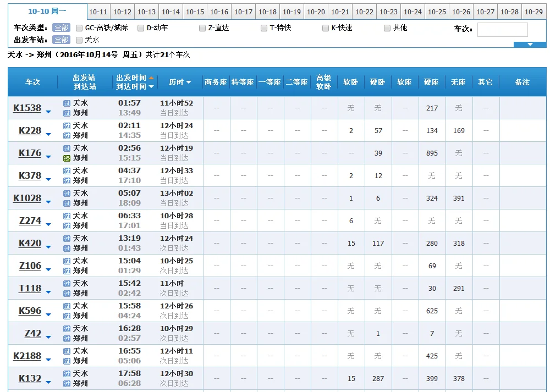Tick the 天水 departure station checkbox

coord(79,40)
